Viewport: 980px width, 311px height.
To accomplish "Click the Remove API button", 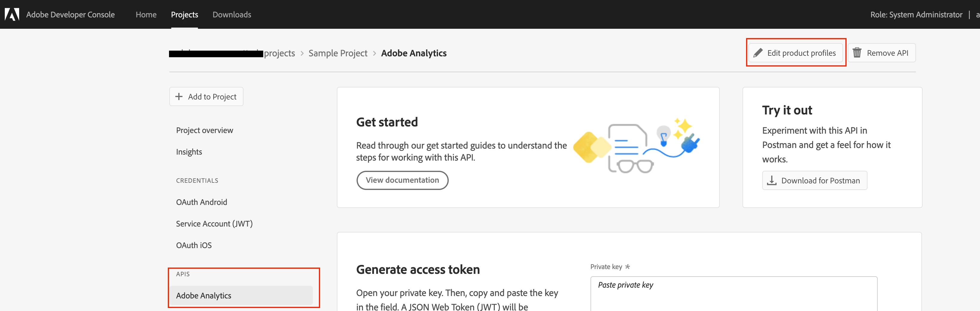I will tap(882, 53).
